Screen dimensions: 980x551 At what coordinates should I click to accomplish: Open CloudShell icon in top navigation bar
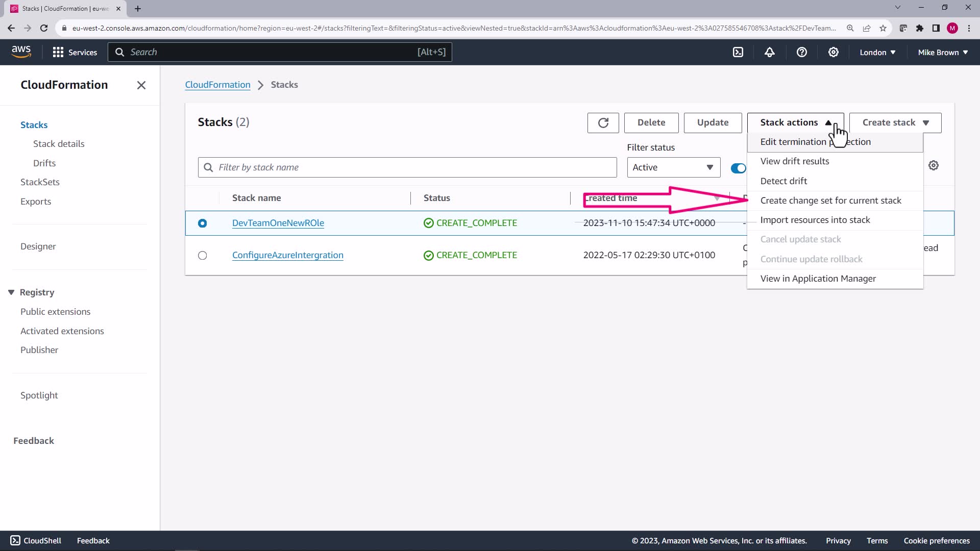738,52
